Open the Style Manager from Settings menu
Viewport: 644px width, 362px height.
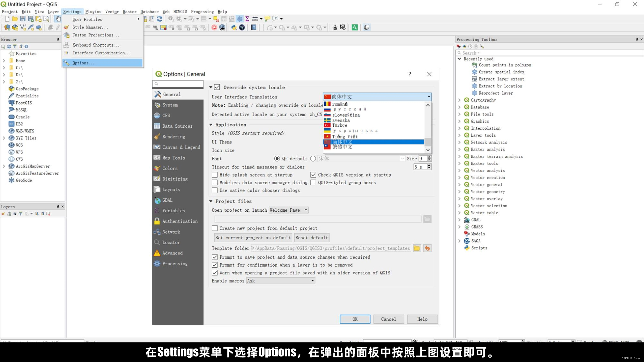pyautogui.click(x=90, y=27)
